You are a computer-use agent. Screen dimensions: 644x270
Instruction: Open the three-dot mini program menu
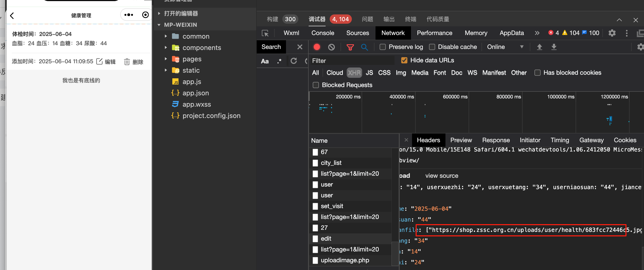pos(129,15)
